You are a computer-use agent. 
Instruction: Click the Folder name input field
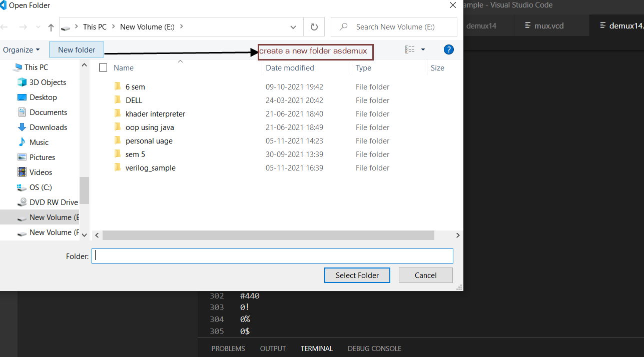272,256
